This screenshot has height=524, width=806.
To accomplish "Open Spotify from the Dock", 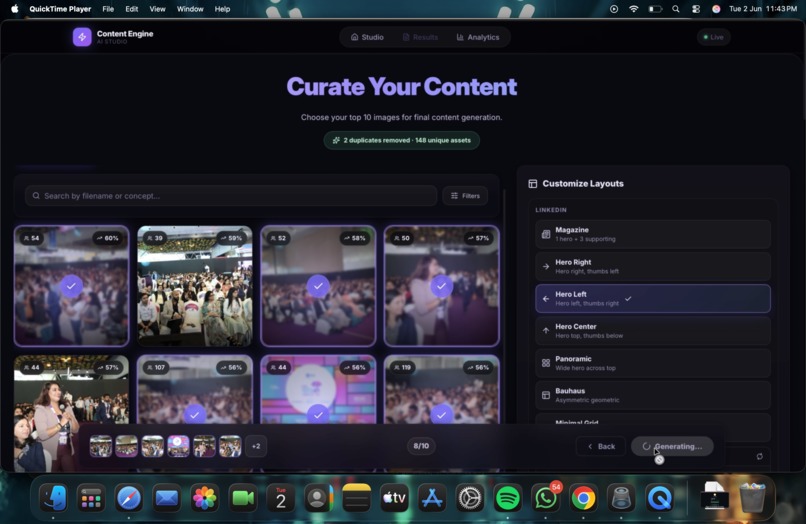I will click(507, 498).
